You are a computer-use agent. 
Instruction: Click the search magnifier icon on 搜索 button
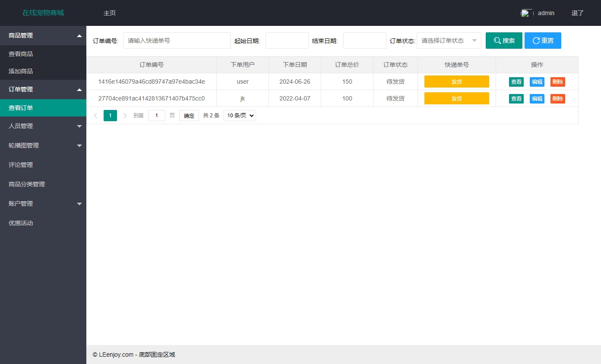pos(498,40)
